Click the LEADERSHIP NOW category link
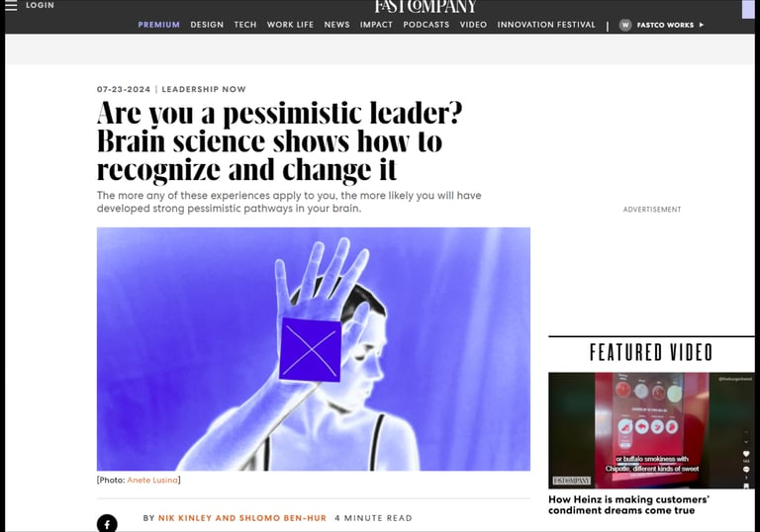 (204, 89)
